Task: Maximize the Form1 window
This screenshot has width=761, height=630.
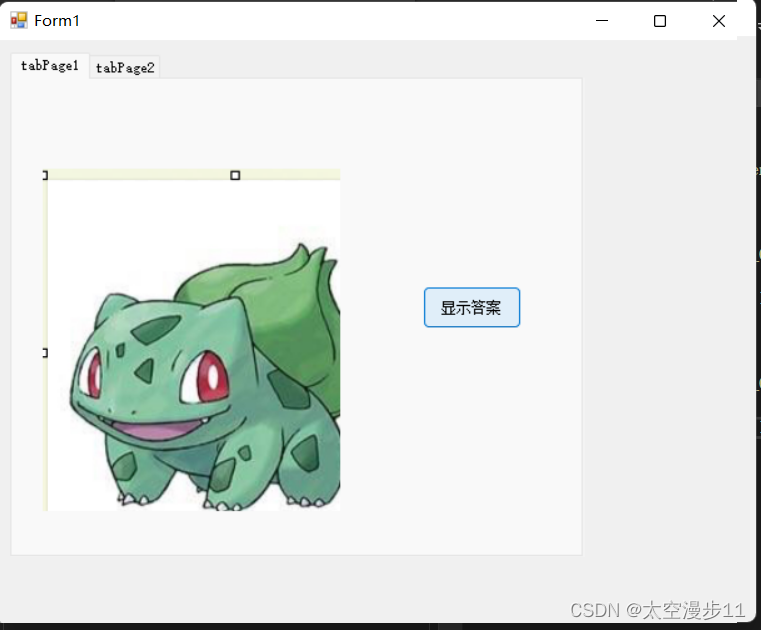Action: (660, 21)
